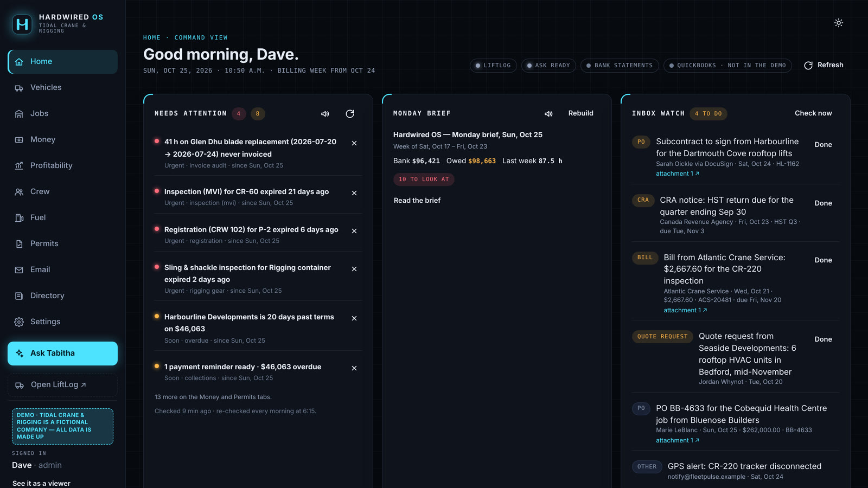The image size is (868, 488).
Task: Click the Hardwired OS logo icon
Action: pyautogui.click(x=22, y=24)
